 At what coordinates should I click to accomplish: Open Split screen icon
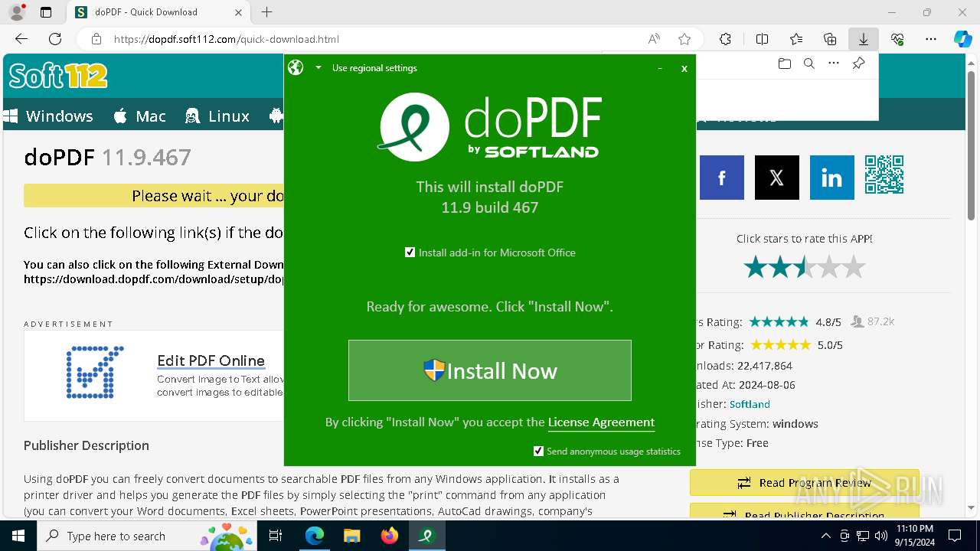pos(762,39)
